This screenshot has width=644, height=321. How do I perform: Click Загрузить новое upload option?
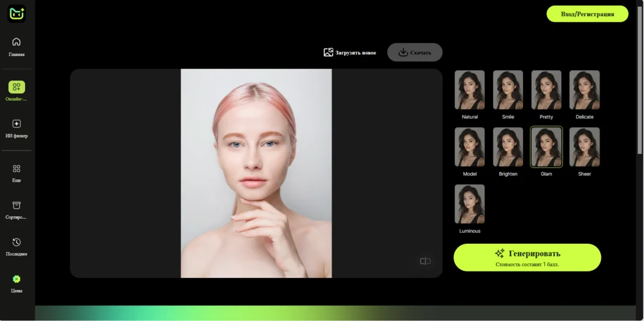point(350,53)
